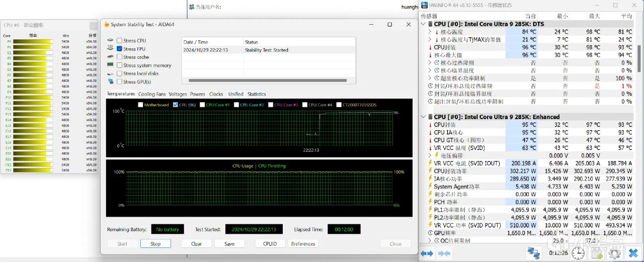The height and width of the screenshot is (262, 644).
Task: Click lightning icon of CPU封装功率 row
Action: 430,171
